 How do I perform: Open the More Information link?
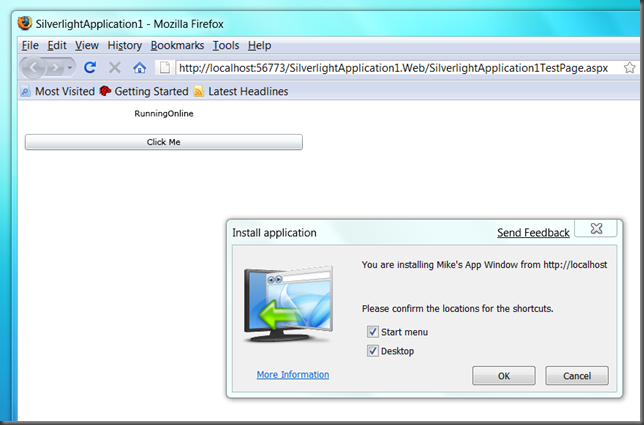point(293,374)
